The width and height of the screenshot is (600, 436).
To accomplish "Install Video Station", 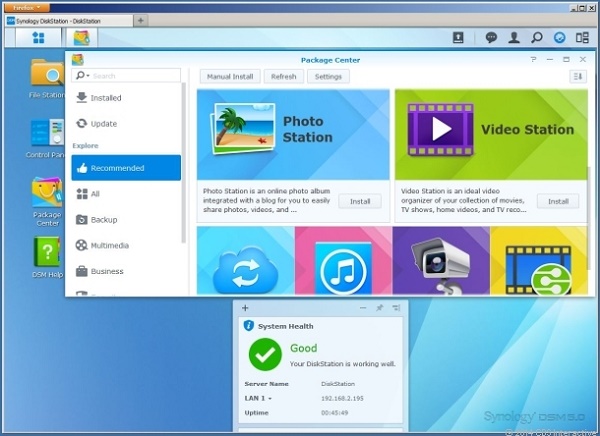I will click(x=558, y=201).
